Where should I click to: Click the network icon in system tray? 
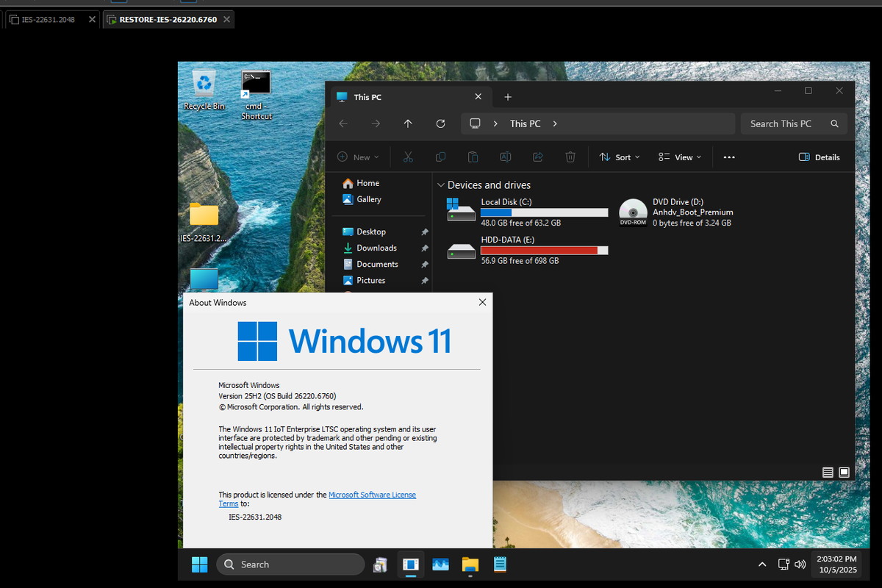[x=784, y=564]
